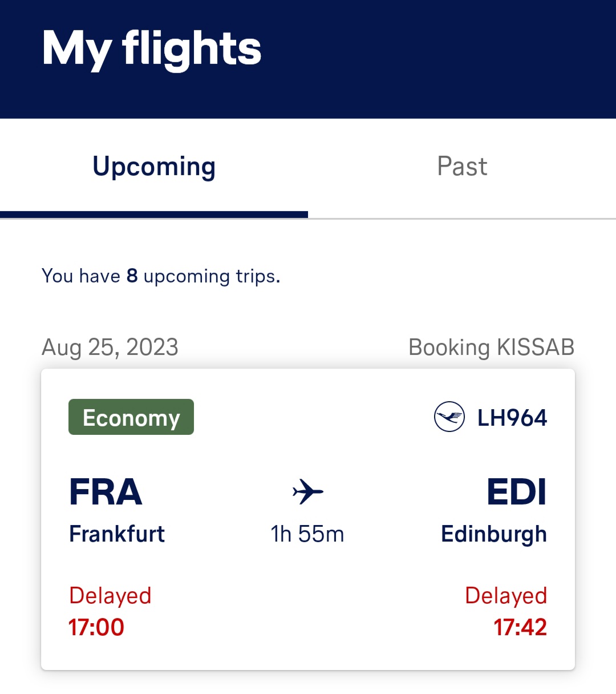Tap the Economy class badge
Screen dimensions: 616x694
[131, 417]
